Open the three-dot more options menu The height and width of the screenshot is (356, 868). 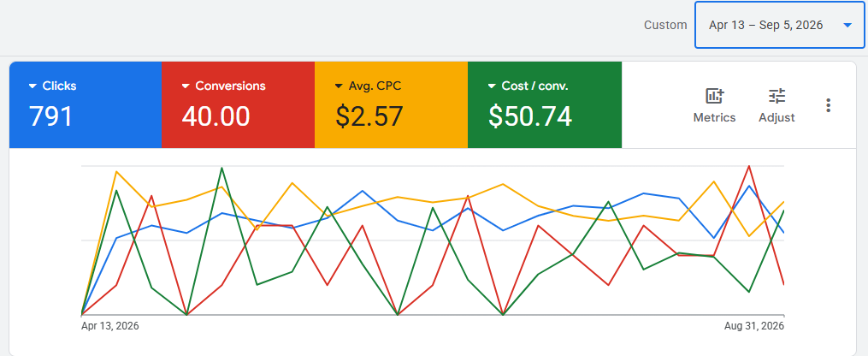pyautogui.click(x=828, y=106)
